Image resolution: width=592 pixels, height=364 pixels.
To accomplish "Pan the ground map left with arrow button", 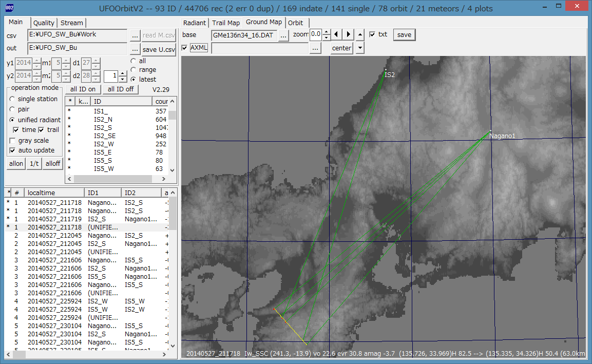I will pos(337,35).
